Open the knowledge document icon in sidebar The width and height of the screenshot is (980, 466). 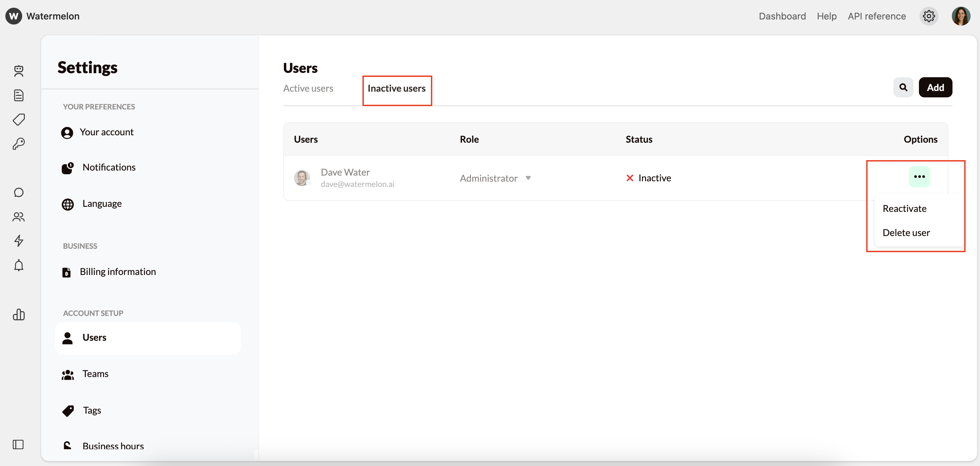(19, 95)
